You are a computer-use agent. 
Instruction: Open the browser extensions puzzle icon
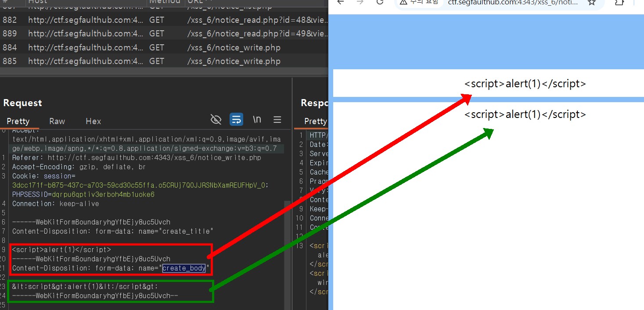(619, 2)
